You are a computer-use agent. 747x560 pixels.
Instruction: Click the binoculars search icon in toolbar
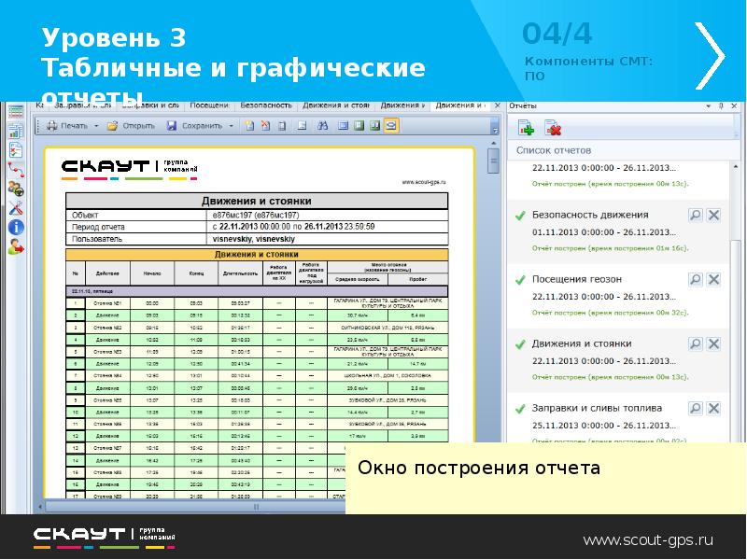tap(322, 125)
